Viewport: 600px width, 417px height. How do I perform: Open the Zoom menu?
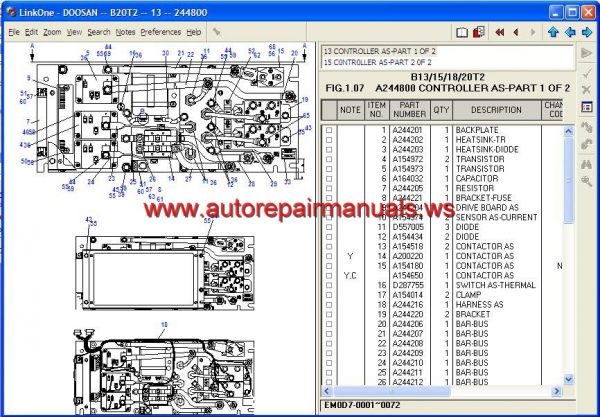point(52,33)
